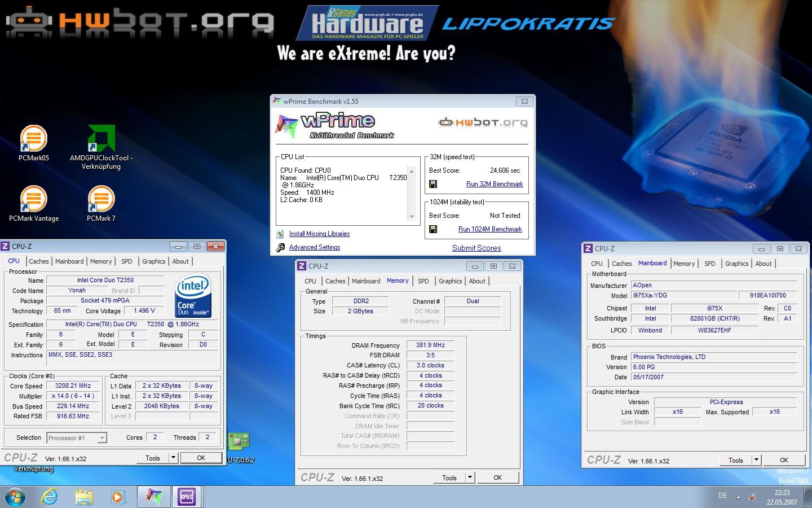
Task: Switch to the Memory tab in the Mainboard window
Action: point(684,264)
